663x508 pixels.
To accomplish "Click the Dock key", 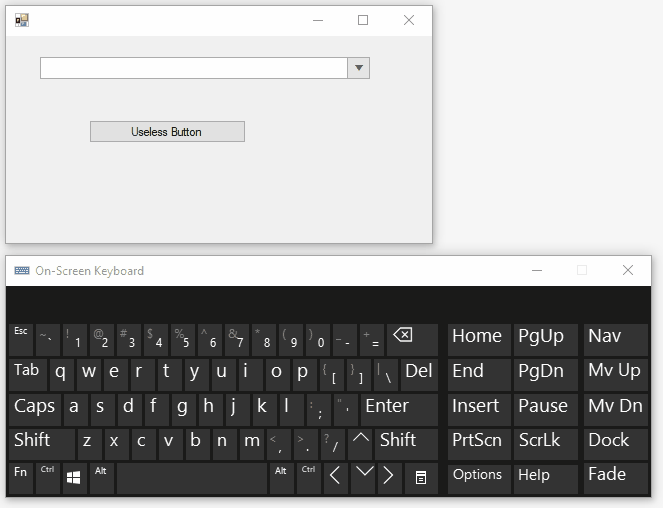I will tap(616, 444).
